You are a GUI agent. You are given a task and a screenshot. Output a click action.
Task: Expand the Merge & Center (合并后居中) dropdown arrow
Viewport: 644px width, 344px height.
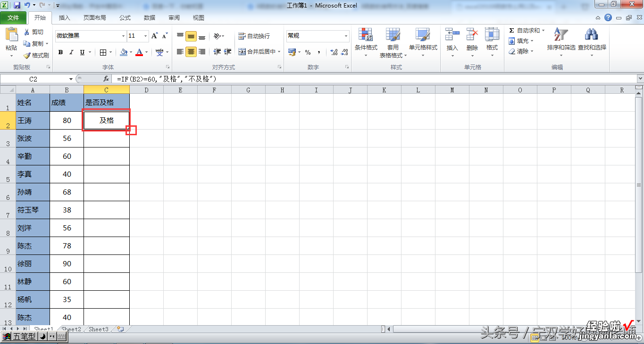tap(279, 52)
